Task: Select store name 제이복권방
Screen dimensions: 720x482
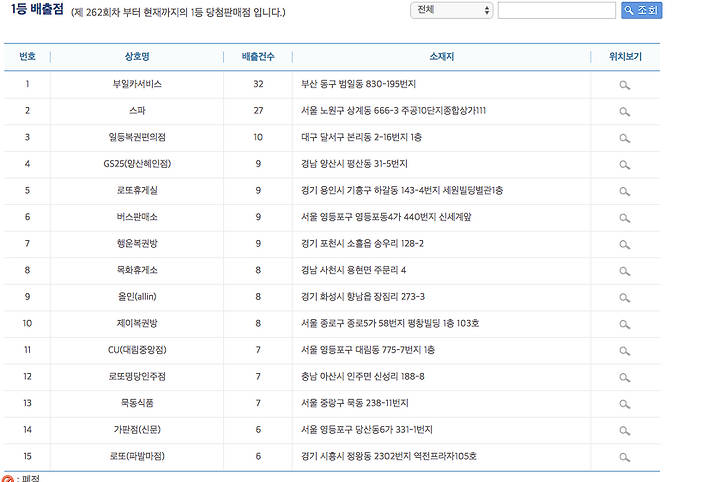Action: tap(137, 324)
